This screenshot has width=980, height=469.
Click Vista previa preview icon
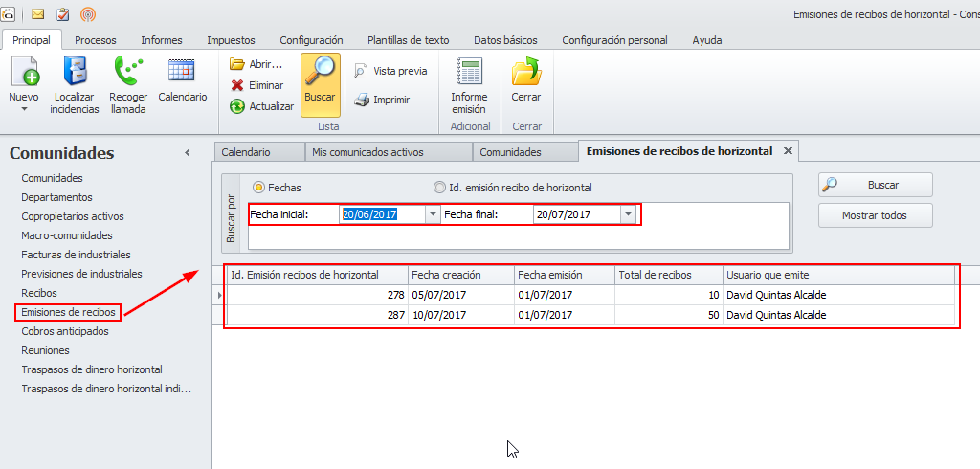click(361, 71)
